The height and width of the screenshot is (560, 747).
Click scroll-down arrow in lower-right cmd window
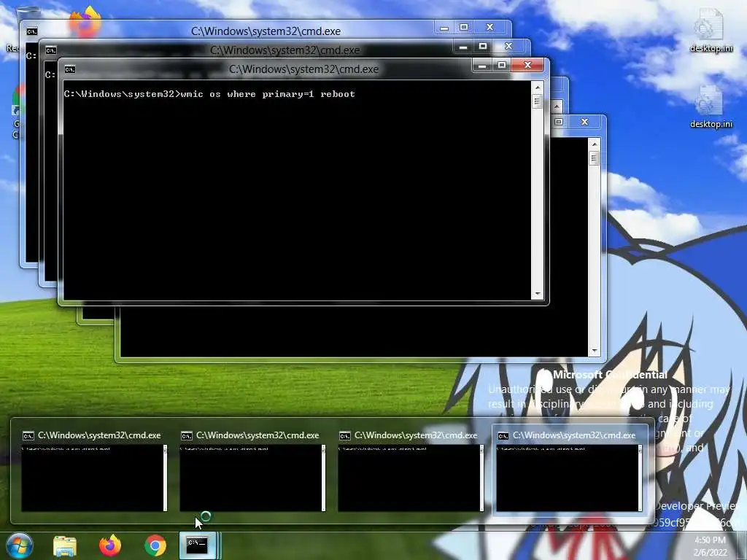click(594, 351)
